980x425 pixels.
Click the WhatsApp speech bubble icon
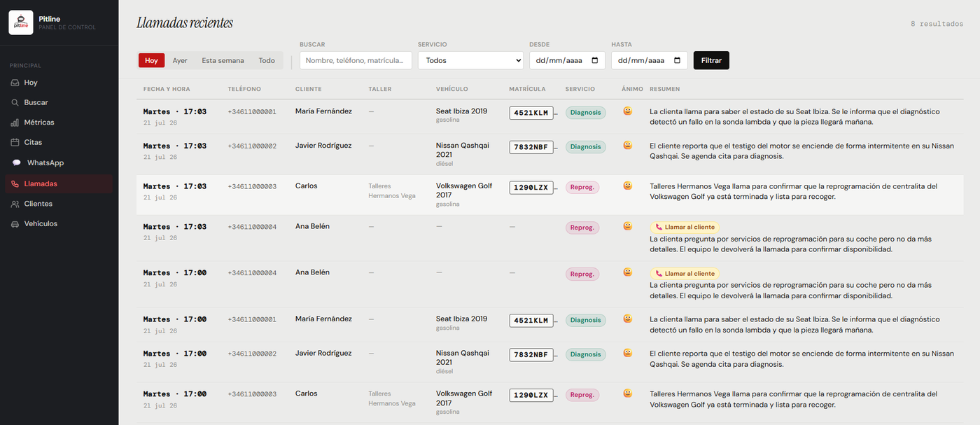click(x=17, y=162)
